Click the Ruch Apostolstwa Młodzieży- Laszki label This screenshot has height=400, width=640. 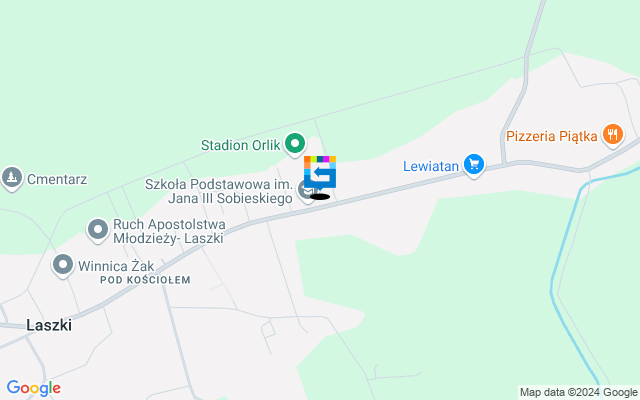coord(169,231)
